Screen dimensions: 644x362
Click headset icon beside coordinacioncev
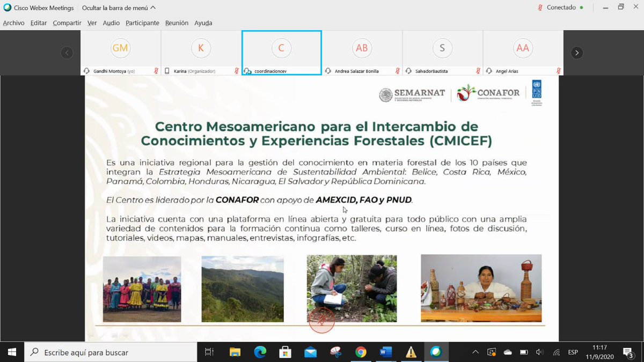pyautogui.click(x=247, y=71)
